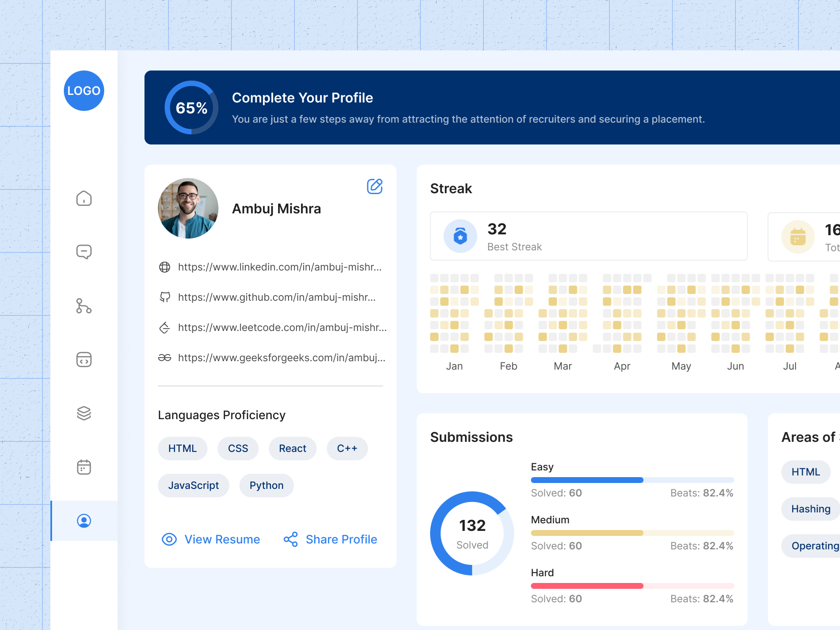Image resolution: width=840 pixels, height=630 pixels.
Task: Select the Python language proficiency chip
Action: point(266,485)
